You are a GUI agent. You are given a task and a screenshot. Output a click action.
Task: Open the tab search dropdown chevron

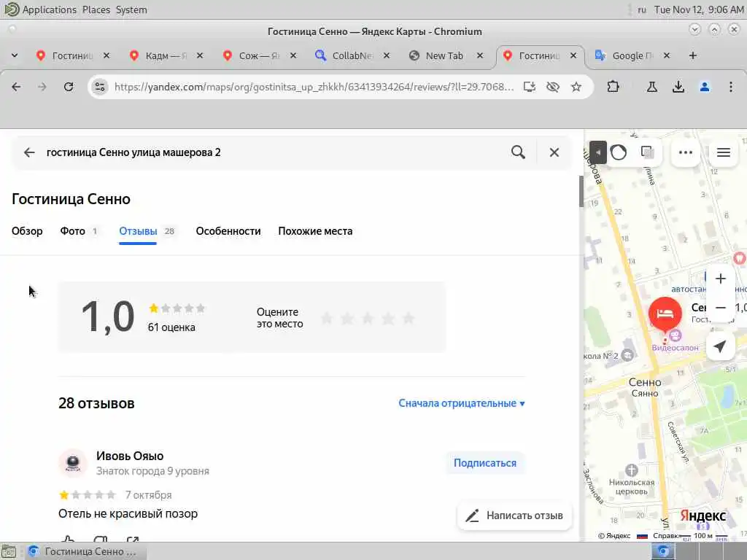tap(15, 55)
